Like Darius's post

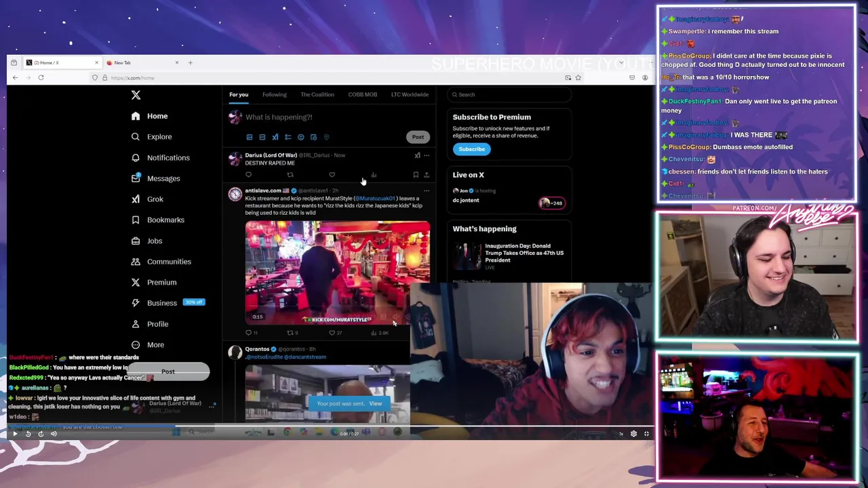(x=332, y=175)
